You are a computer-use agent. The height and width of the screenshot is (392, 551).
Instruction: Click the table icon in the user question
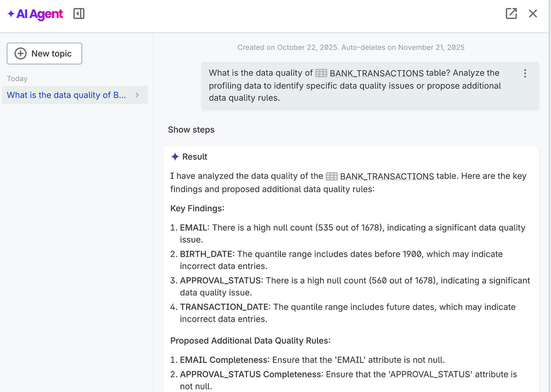click(321, 73)
